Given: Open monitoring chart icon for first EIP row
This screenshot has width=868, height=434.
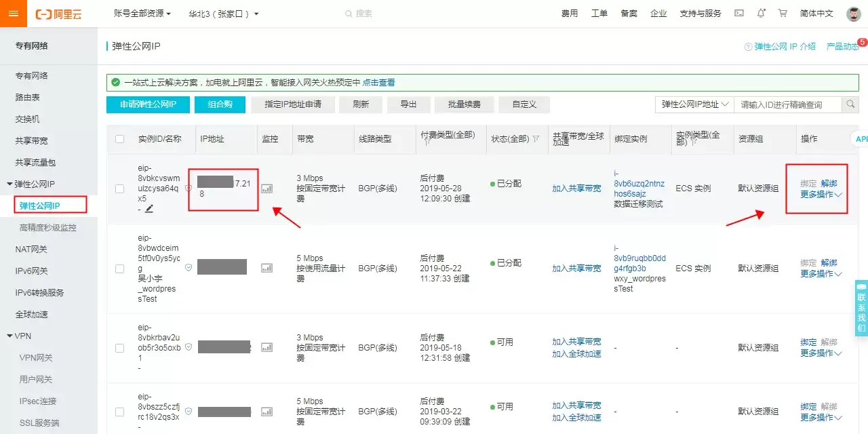Looking at the screenshot, I should 267,189.
